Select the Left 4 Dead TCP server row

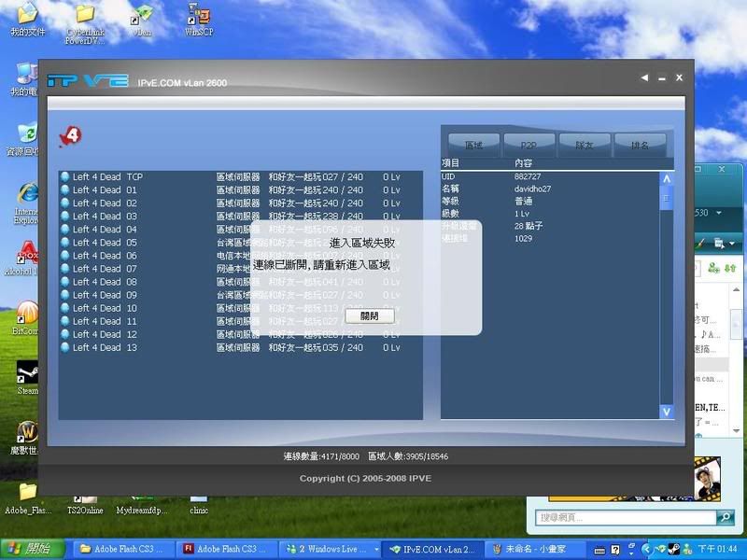(107, 176)
